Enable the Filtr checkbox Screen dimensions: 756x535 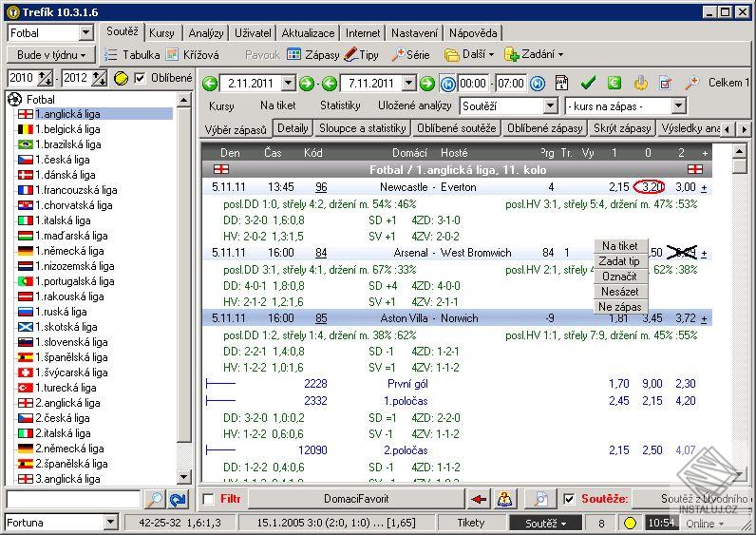208,499
